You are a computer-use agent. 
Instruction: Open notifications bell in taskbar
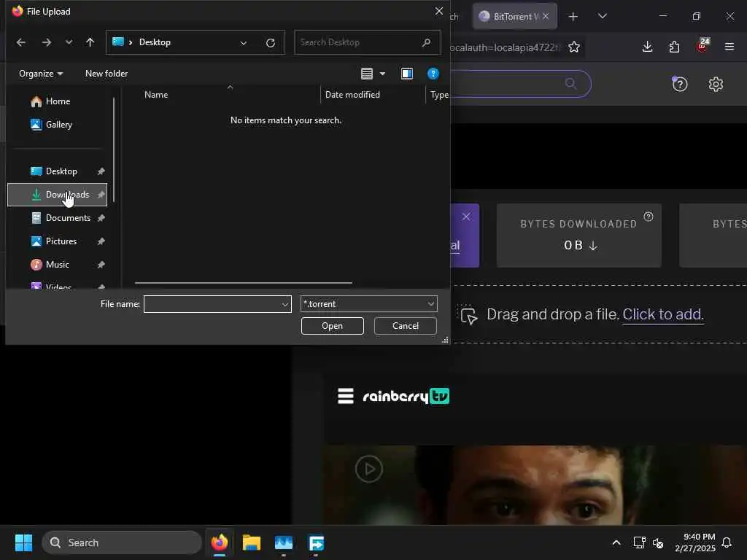(727, 542)
